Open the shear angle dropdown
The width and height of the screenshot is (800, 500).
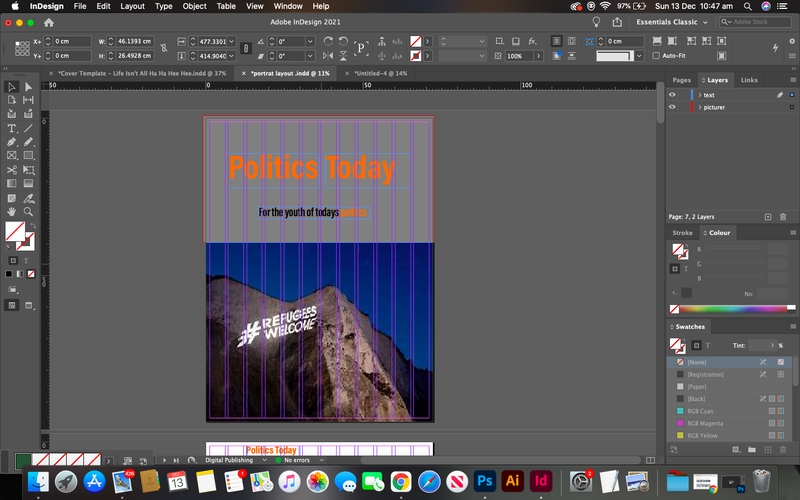point(310,56)
